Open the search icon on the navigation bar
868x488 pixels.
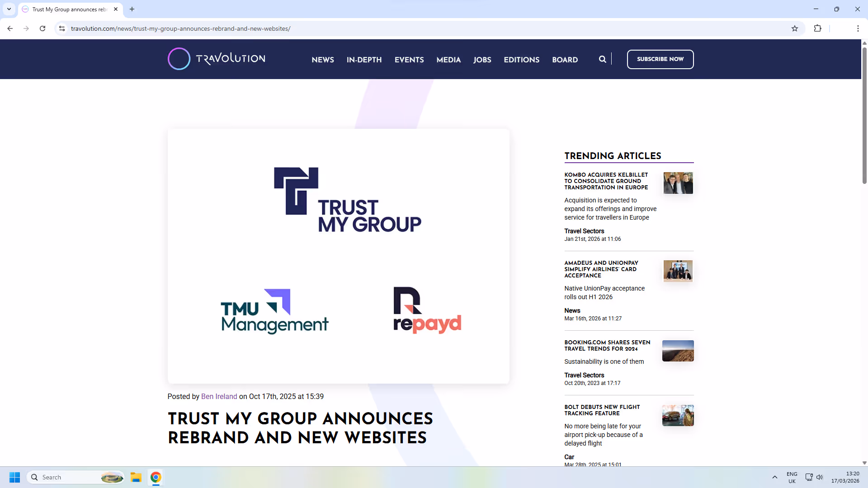[603, 59]
